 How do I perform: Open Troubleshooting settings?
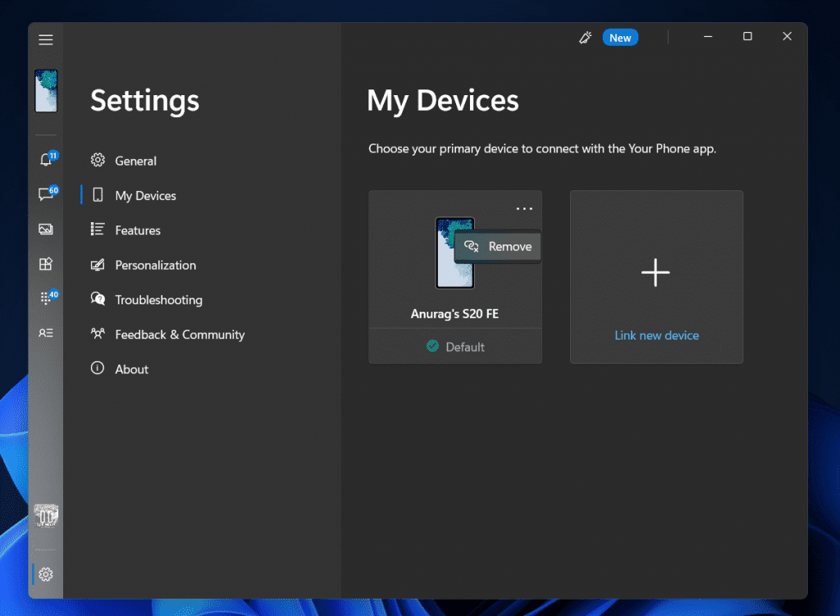point(158,300)
